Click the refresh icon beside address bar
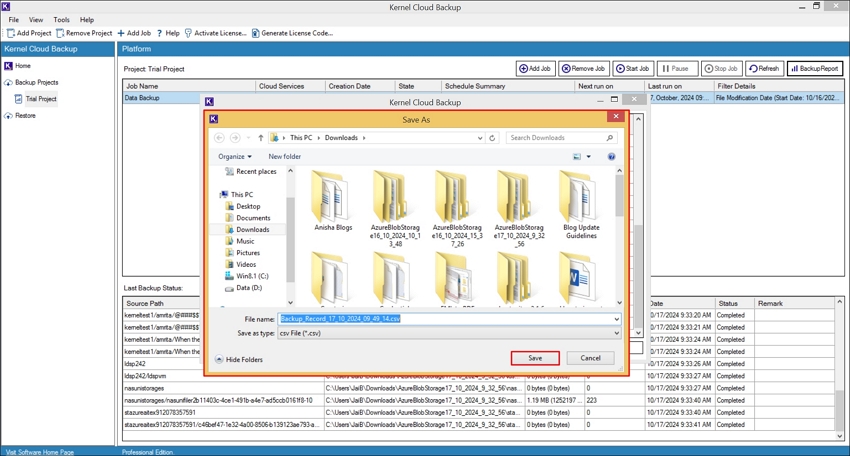This screenshot has width=850, height=456. coord(492,138)
